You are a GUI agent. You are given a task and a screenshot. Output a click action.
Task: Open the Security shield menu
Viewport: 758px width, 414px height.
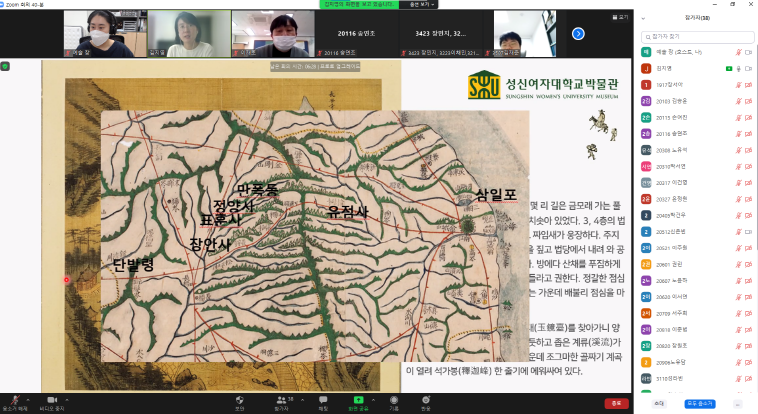(x=239, y=402)
